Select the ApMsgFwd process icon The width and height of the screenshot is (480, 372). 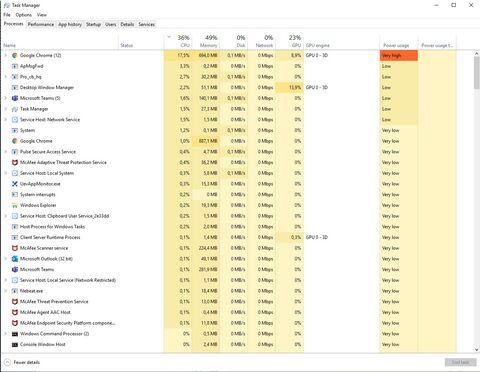click(x=15, y=66)
